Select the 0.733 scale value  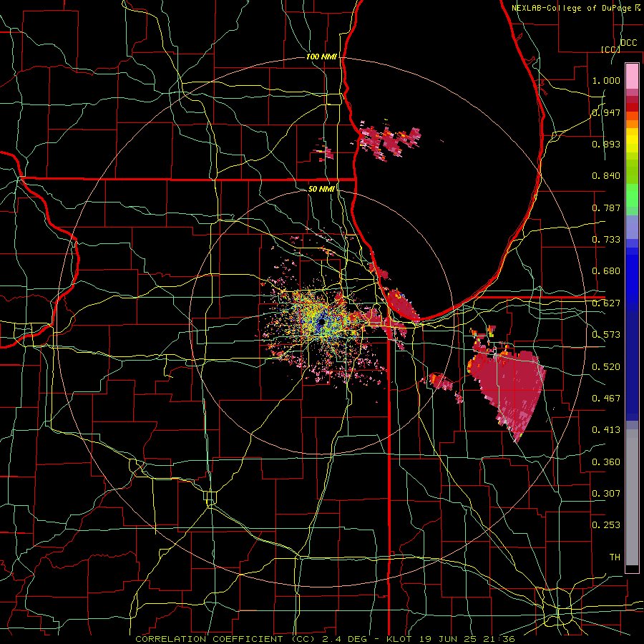606,240
